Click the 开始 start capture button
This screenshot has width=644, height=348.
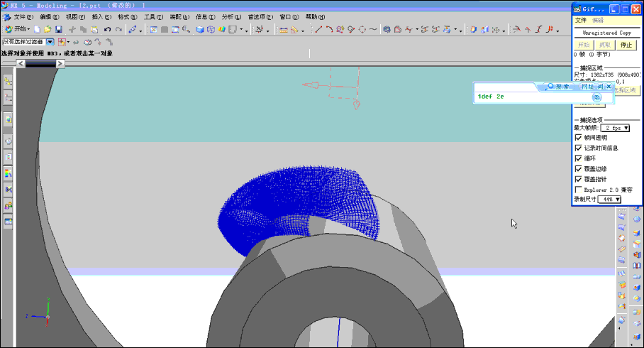[x=584, y=45]
